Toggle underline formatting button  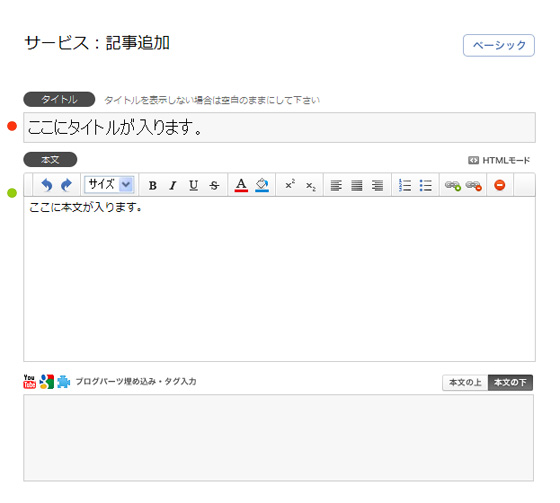pyautogui.click(x=194, y=185)
